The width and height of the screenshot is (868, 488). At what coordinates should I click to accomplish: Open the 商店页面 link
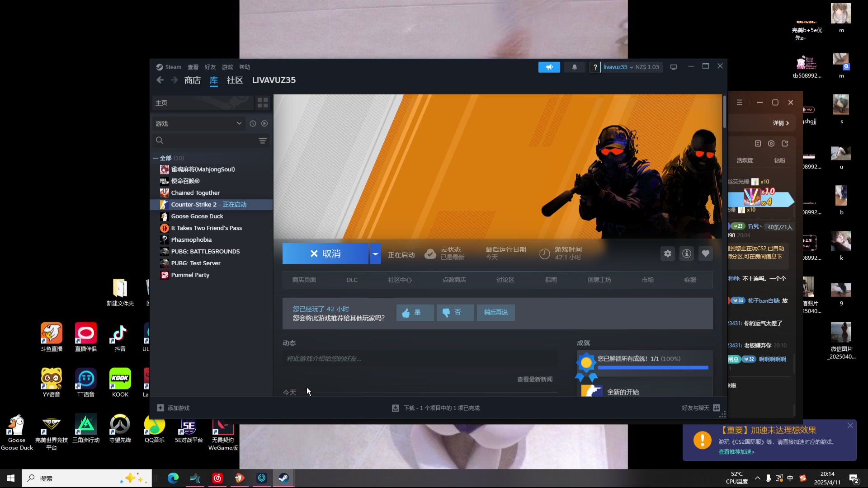point(304,280)
